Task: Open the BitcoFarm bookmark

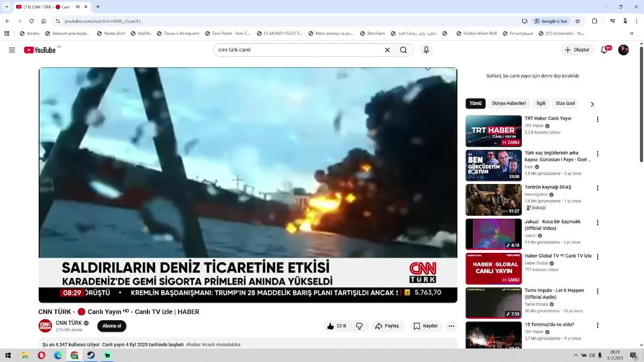Action: (372, 34)
